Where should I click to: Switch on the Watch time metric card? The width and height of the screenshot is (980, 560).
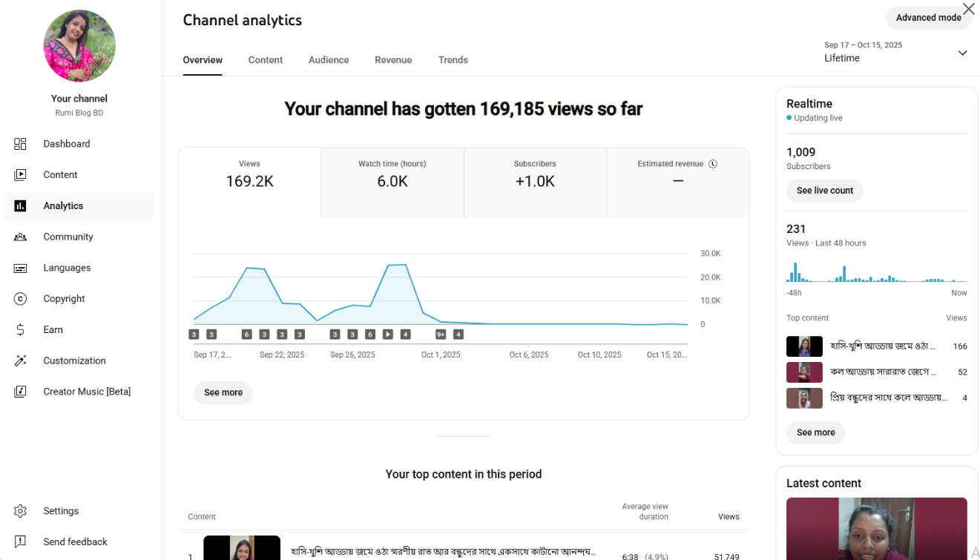[392, 178]
